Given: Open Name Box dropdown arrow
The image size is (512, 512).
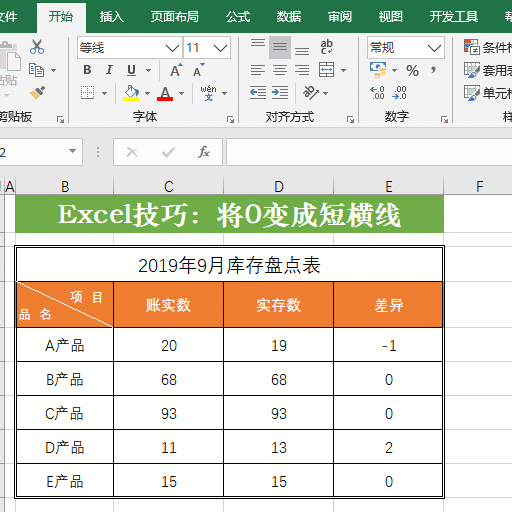Looking at the screenshot, I should coord(72,151).
